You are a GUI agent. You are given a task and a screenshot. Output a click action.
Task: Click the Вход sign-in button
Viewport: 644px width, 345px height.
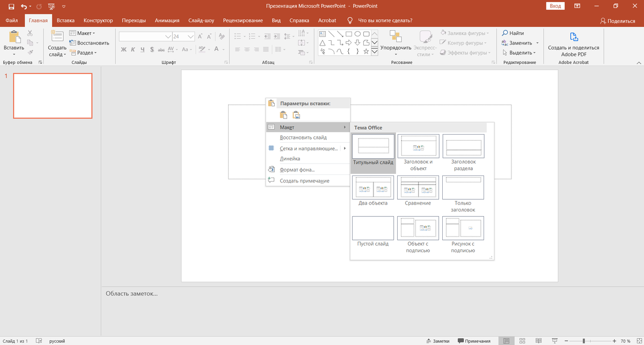[x=555, y=6]
